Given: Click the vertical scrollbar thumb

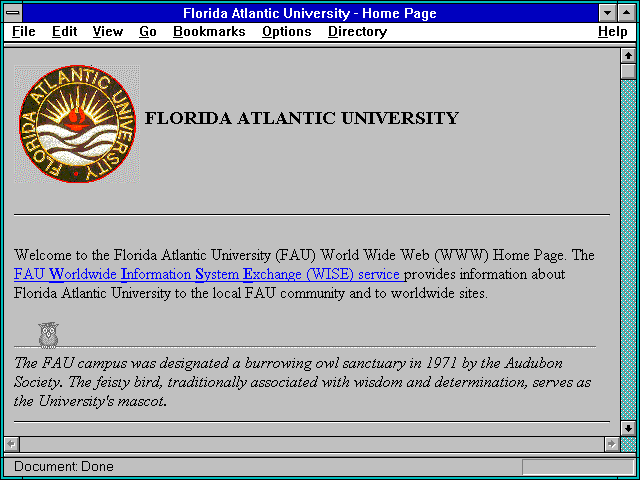Looking at the screenshot, I should click(x=628, y=71).
